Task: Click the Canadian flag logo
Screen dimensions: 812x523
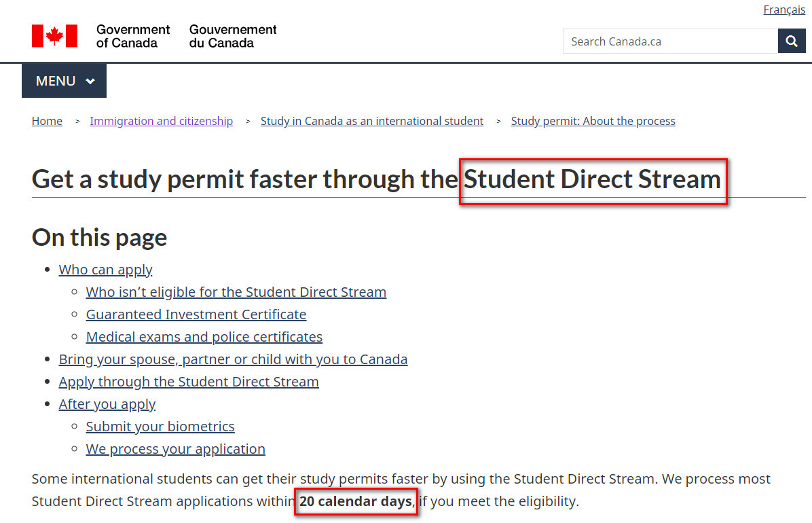Action: pos(54,36)
